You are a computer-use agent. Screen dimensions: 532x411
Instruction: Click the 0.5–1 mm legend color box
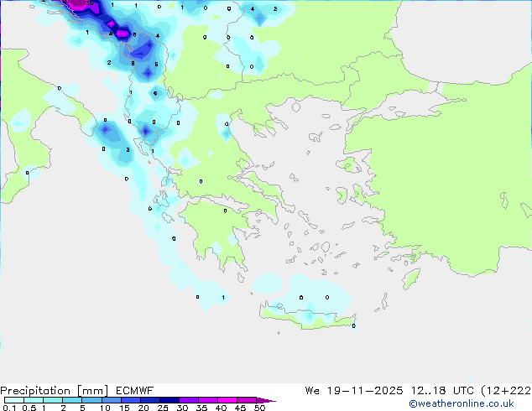point(34,400)
